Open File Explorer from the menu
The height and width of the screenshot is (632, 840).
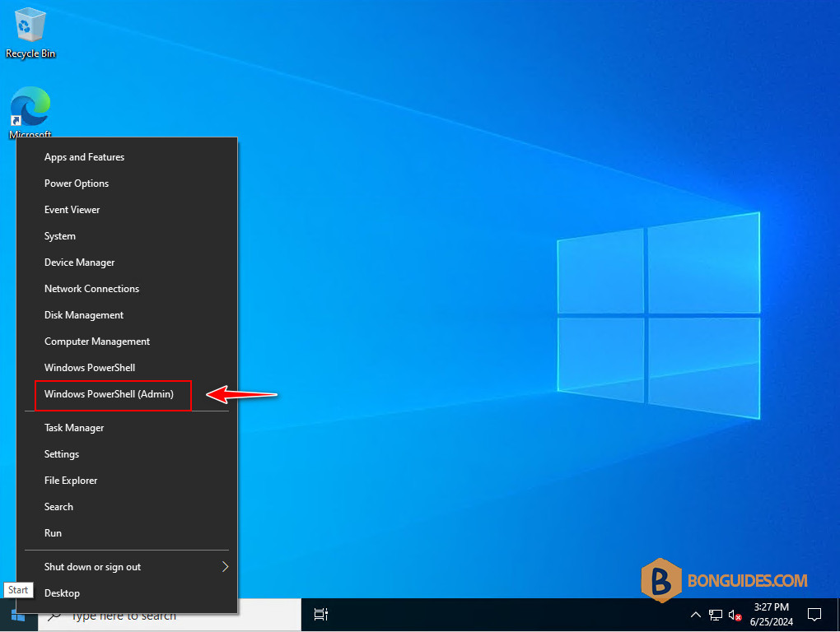(128, 480)
